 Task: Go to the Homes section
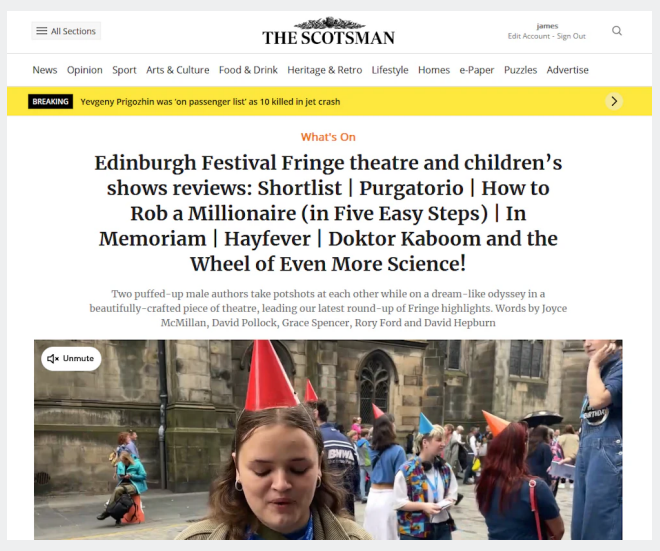(x=434, y=70)
